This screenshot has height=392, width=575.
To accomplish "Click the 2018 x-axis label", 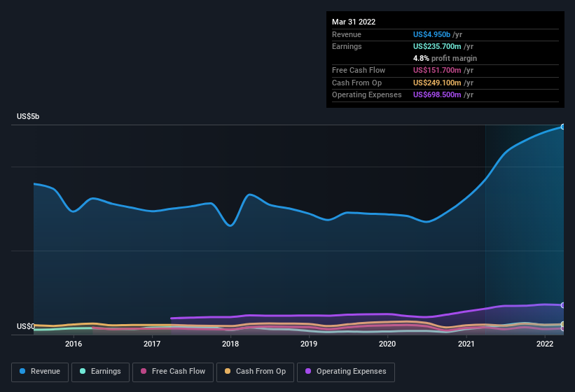I will coord(230,344).
